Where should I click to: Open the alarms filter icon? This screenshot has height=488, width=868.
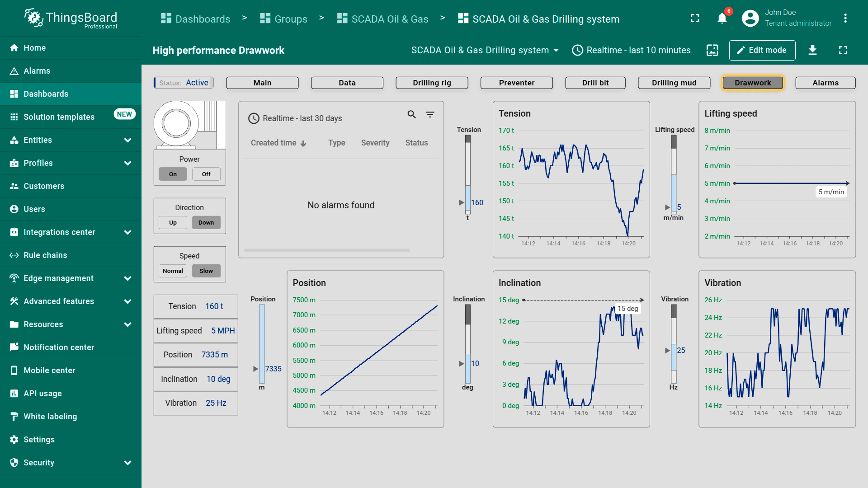tap(430, 115)
